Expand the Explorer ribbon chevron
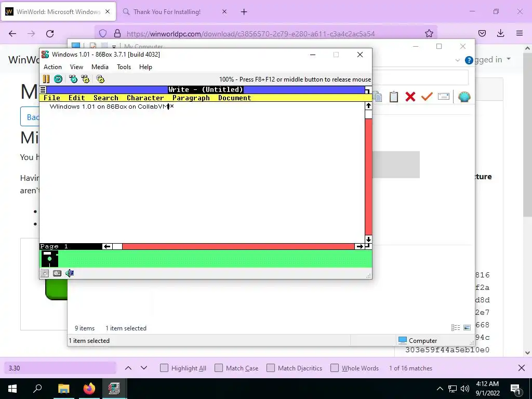The height and width of the screenshot is (399, 532). pyautogui.click(x=457, y=60)
